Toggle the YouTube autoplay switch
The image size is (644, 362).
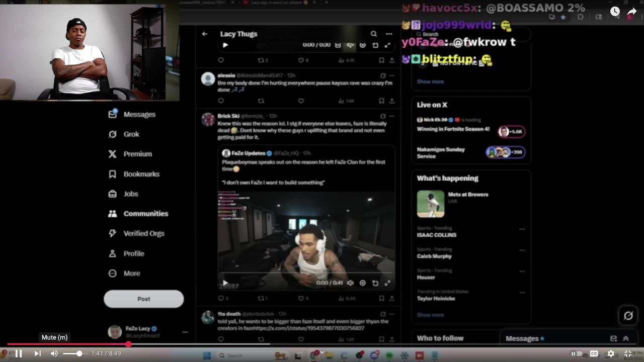pyautogui.click(x=577, y=353)
